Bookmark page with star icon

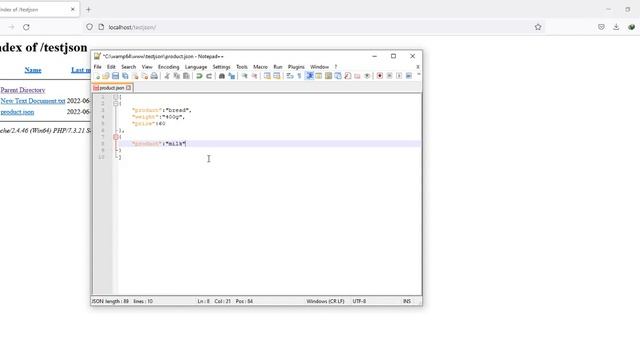[538, 27]
